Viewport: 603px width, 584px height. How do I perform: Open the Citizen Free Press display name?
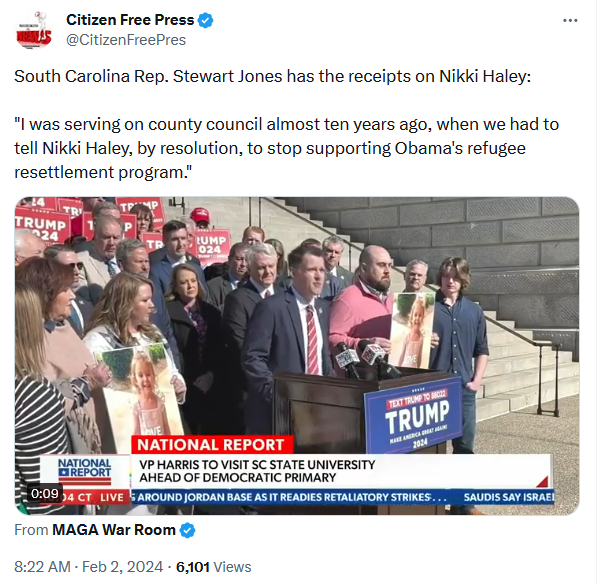[130, 20]
